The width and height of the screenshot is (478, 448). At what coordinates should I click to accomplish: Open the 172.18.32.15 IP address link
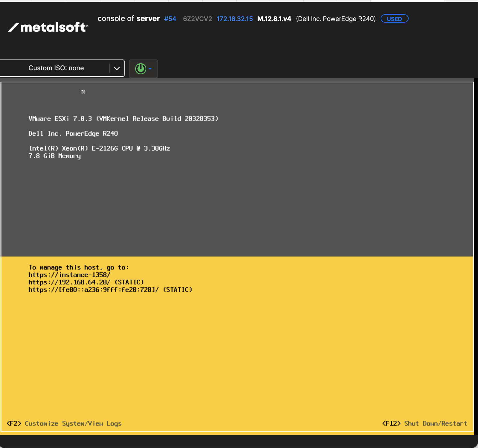tap(235, 19)
